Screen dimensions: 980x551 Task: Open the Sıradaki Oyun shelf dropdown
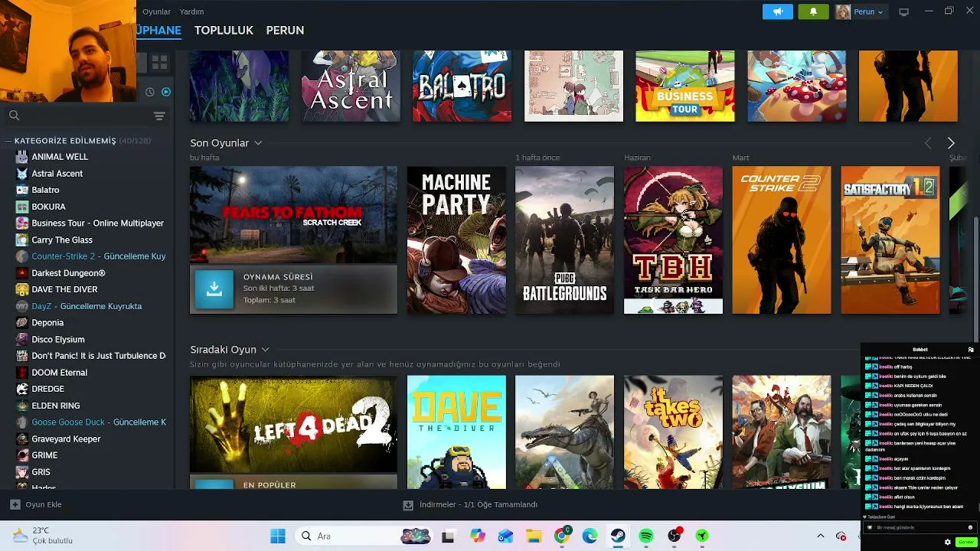click(265, 350)
